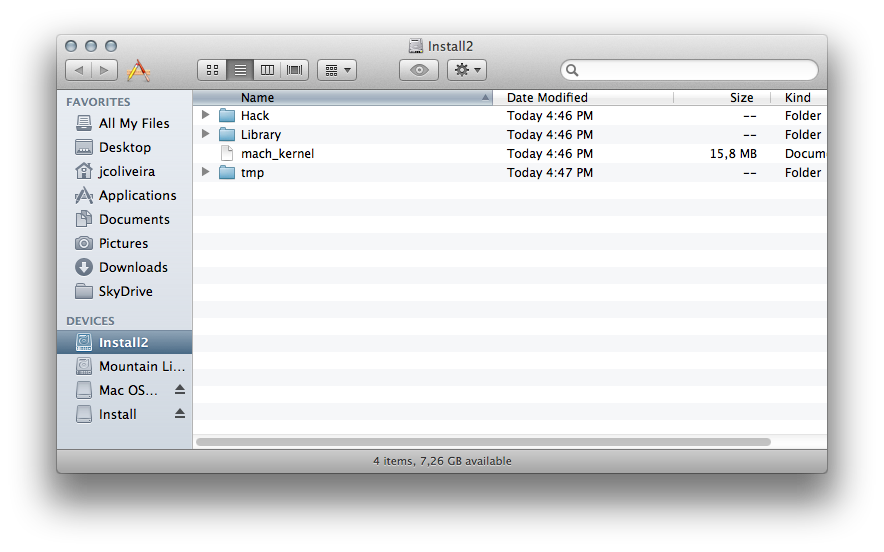Select the mach_kernel file name
Screen dimensions: 884x552
[277, 153]
